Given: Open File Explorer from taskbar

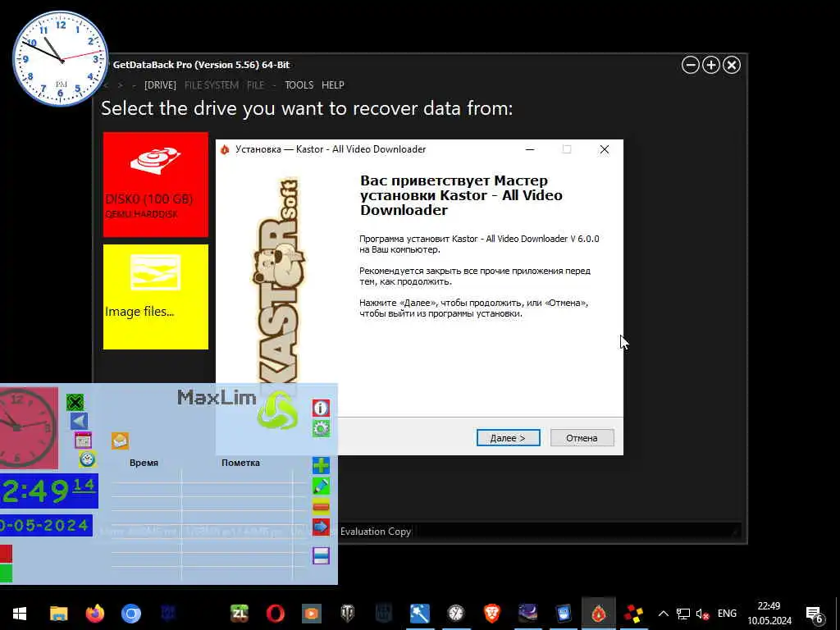Looking at the screenshot, I should [59, 614].
